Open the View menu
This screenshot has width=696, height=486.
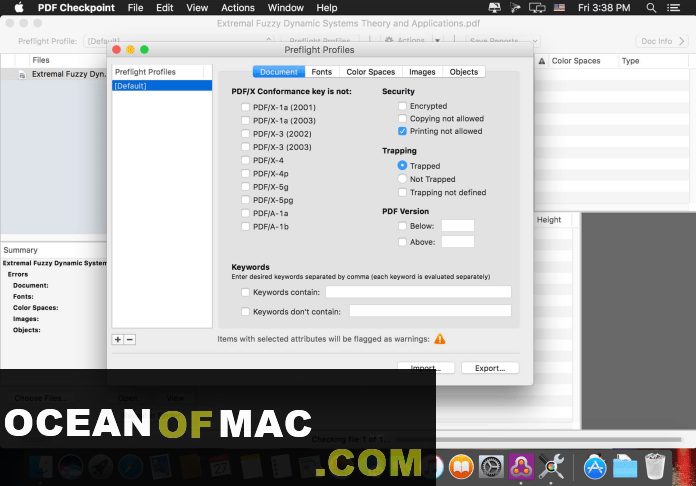197,8
